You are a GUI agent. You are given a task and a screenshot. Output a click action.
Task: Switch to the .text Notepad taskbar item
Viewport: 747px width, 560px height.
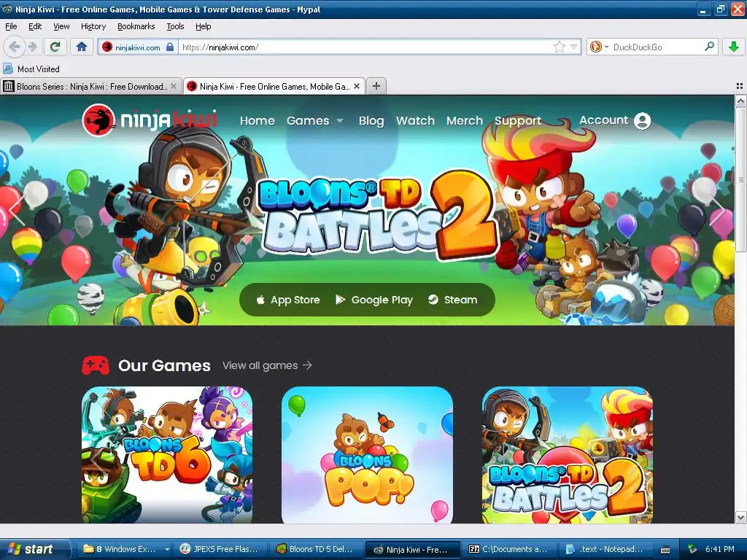pyautogui.click(x=605, y=549)
